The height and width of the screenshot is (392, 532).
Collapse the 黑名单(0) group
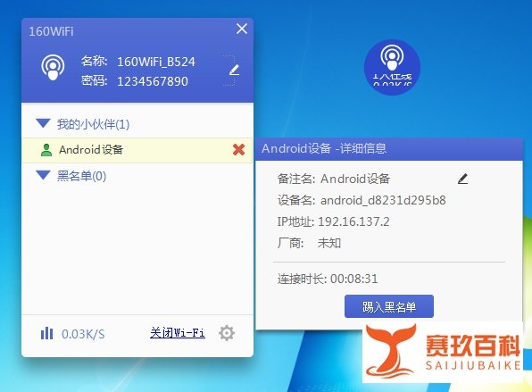pos(43,175)
